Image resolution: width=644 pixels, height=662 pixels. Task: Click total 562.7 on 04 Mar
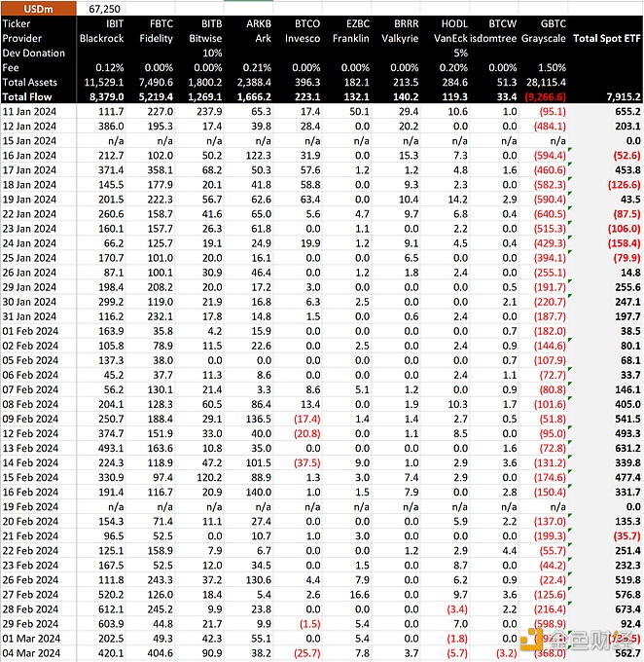[x=628, y=653]
